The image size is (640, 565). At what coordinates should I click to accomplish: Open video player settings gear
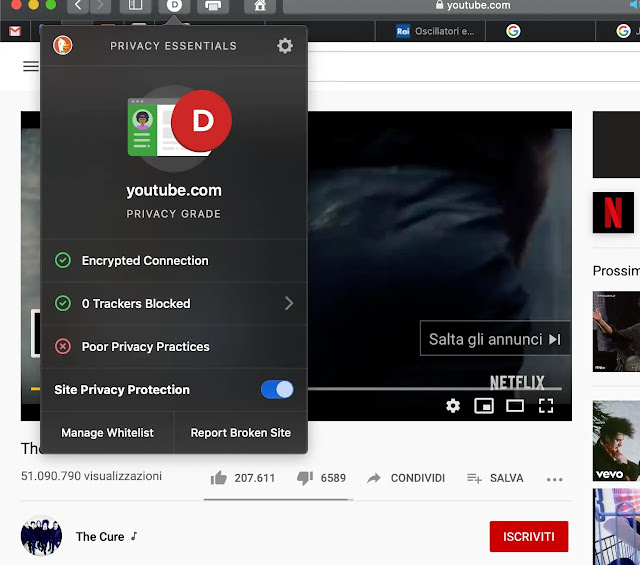(x=453, y=406)
